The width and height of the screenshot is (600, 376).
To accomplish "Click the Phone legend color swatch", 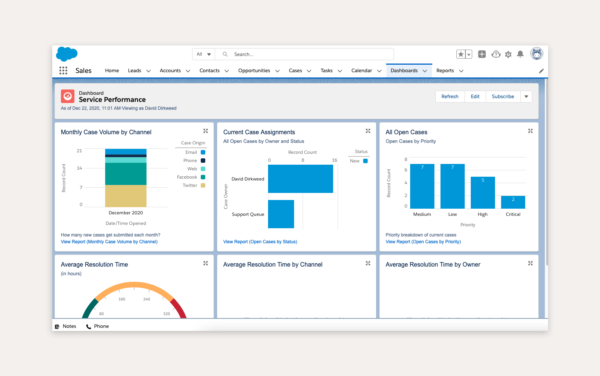I will pyautogui.click(x=203, y=161).
